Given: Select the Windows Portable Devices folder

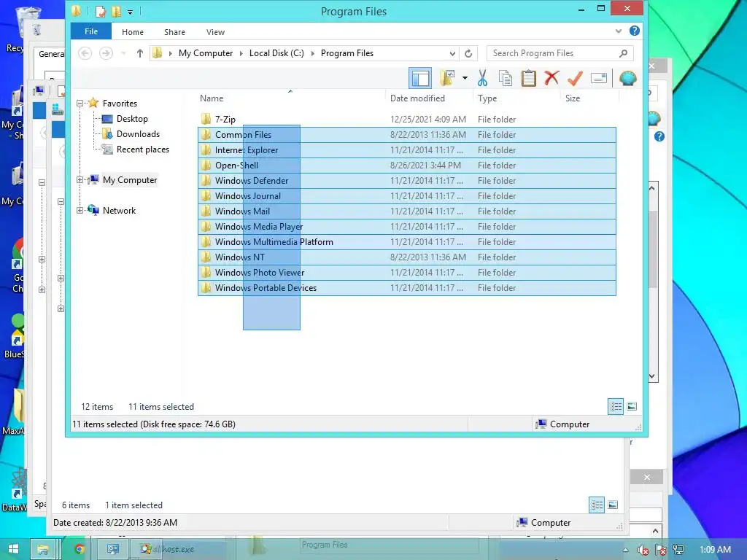Looking at the screenshot, I should [x=407, y=287].
